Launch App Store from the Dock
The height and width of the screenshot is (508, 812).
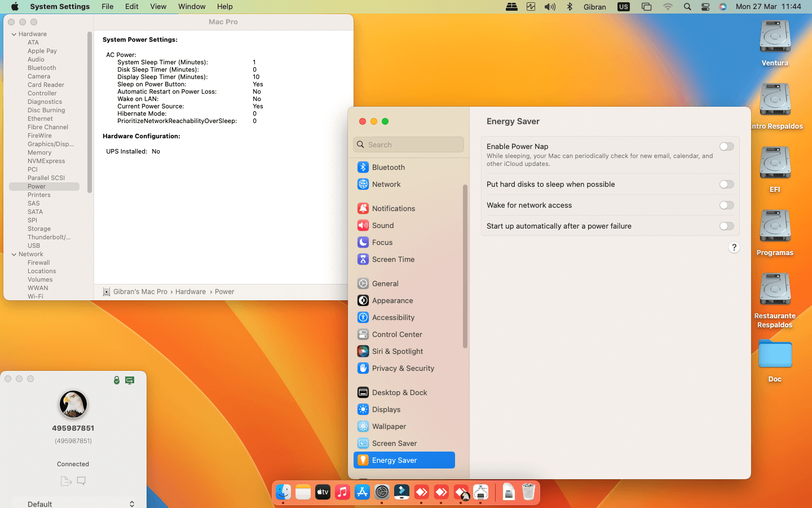(x=362, y=492)
